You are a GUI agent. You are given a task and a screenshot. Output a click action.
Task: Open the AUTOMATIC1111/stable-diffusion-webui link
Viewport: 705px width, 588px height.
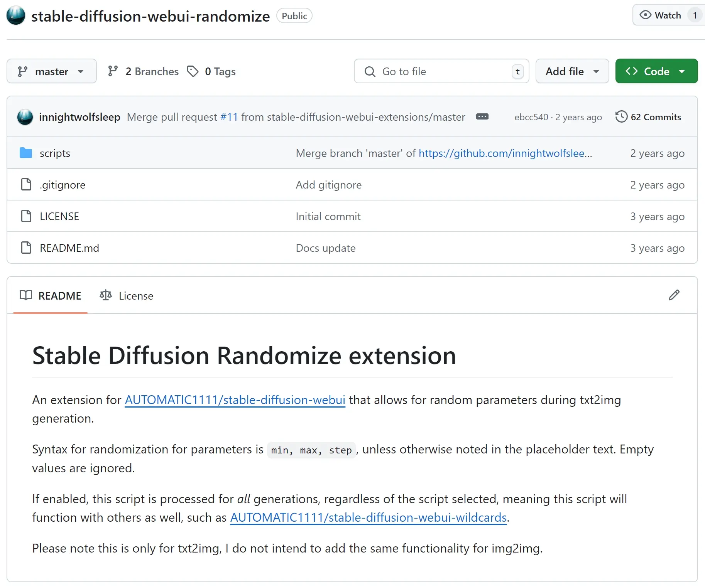235,400
